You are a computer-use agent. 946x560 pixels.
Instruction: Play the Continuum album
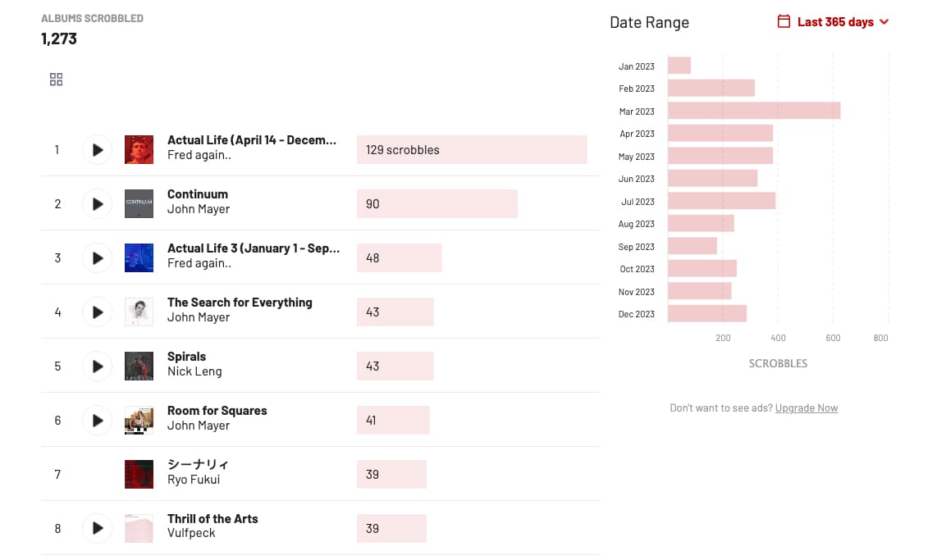[97, 203]
